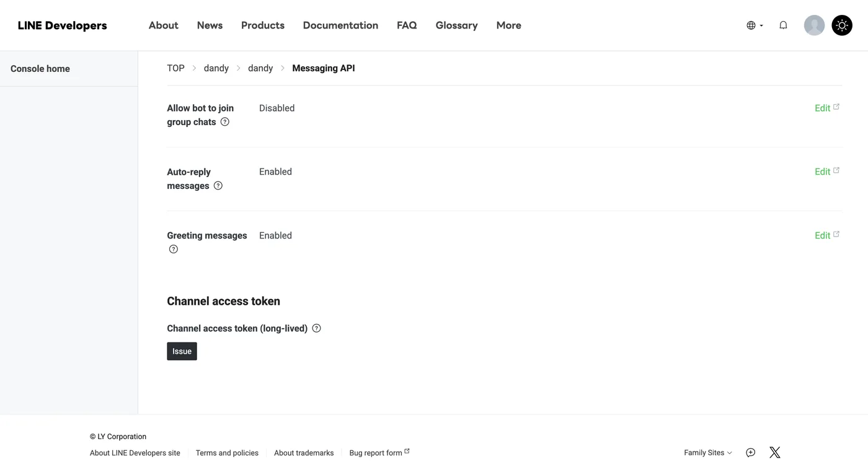Viewport: 868px width, 467px height.
Task: Click the Enabled status for Greeting messages
Action: 275,235
